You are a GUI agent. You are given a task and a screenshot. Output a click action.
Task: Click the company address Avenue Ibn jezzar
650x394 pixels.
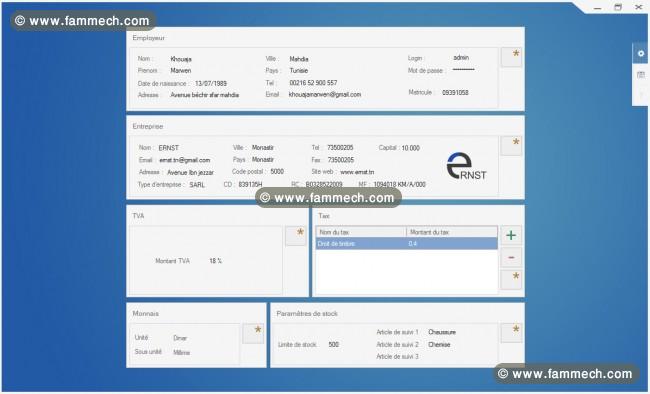[x=190, y=173]
